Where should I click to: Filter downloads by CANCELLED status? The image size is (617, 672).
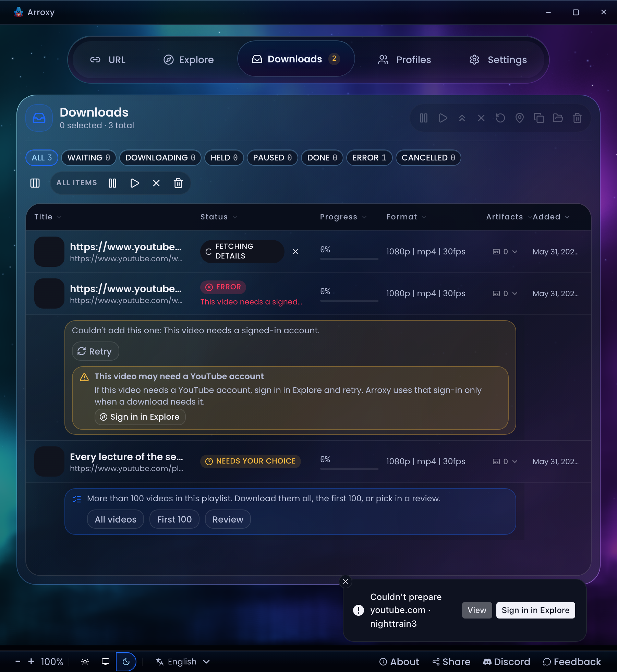428,158
